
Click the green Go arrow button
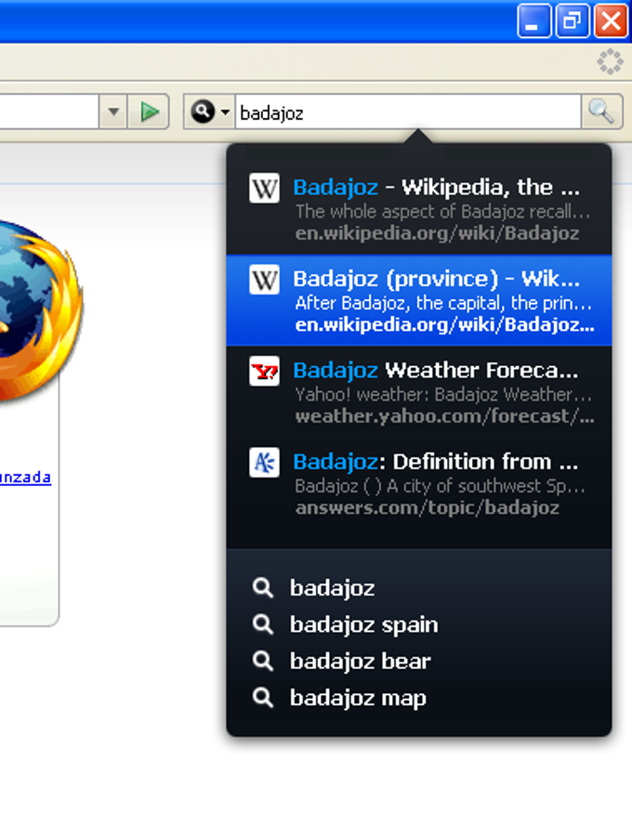149,112
